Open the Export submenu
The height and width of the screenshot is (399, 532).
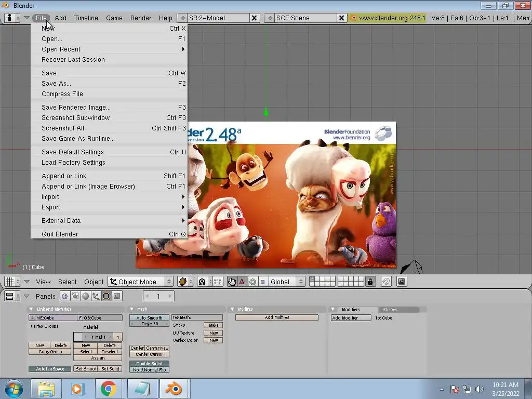(x=109, y=207)
